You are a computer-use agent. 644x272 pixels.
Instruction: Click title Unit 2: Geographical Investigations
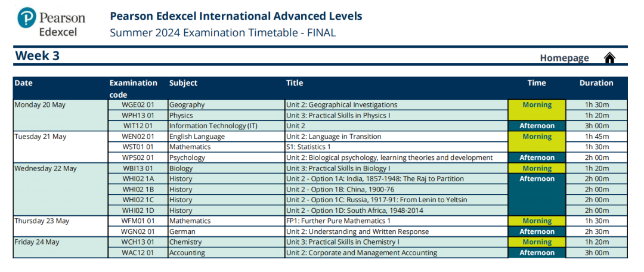click(x=342, y=105)
